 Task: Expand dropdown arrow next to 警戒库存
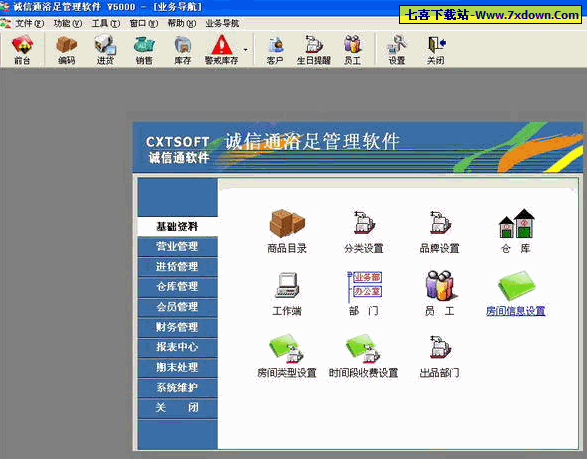(x=246, y=49)
